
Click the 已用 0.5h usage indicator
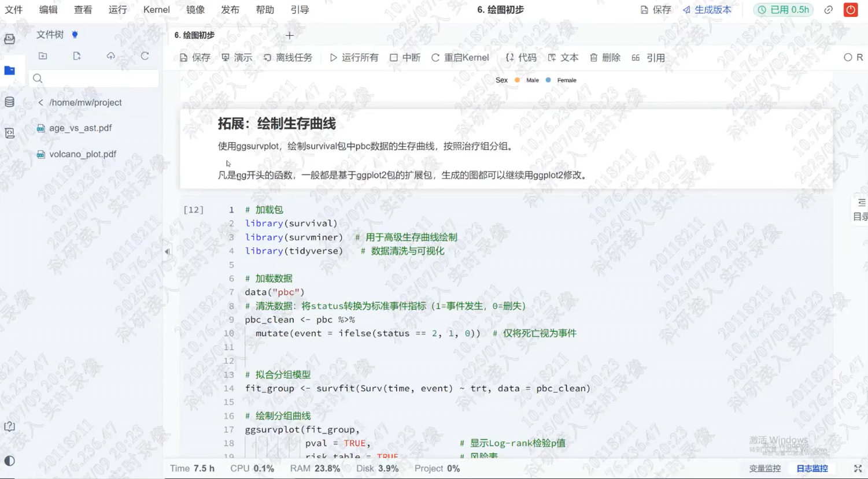point(784,10)
